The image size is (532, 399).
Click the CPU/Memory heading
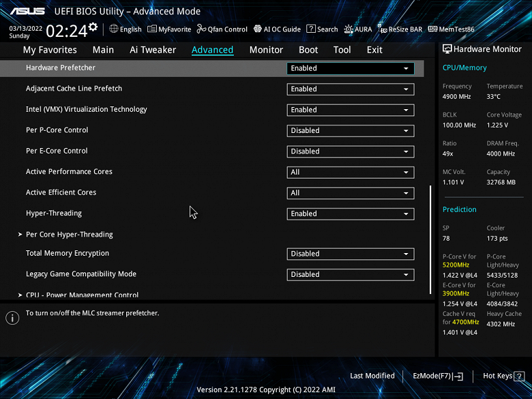coord(464,68)
